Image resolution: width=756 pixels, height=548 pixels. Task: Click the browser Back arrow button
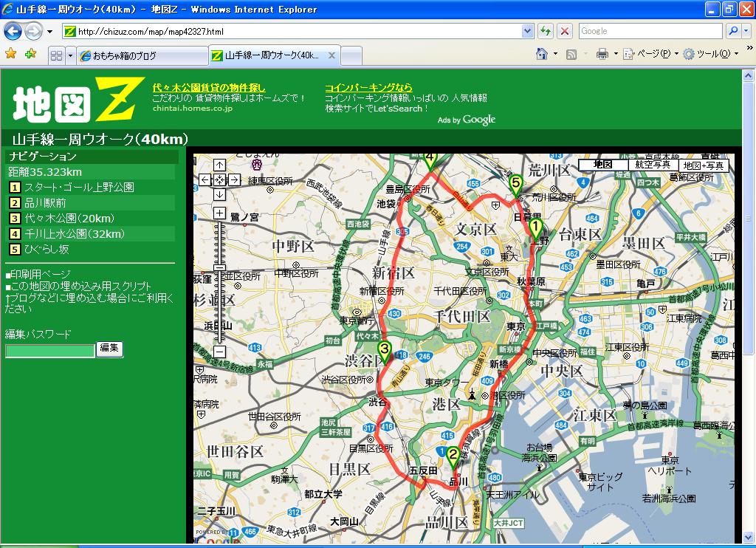[x=13, y=31]
